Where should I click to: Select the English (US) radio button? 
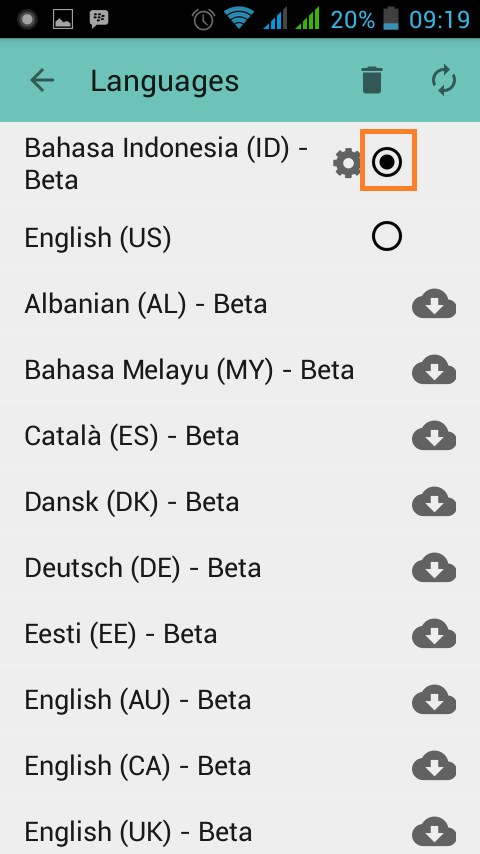[387, 237]
